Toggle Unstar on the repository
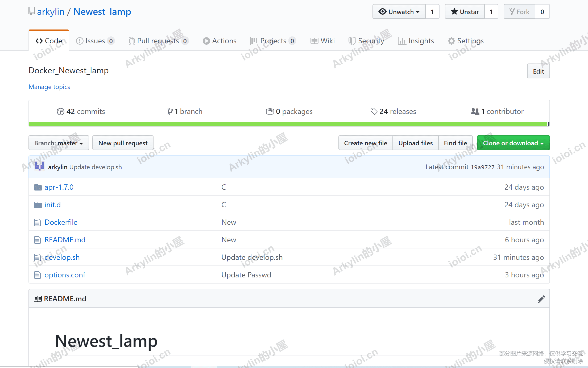588x368 pixels. [465, 12]
